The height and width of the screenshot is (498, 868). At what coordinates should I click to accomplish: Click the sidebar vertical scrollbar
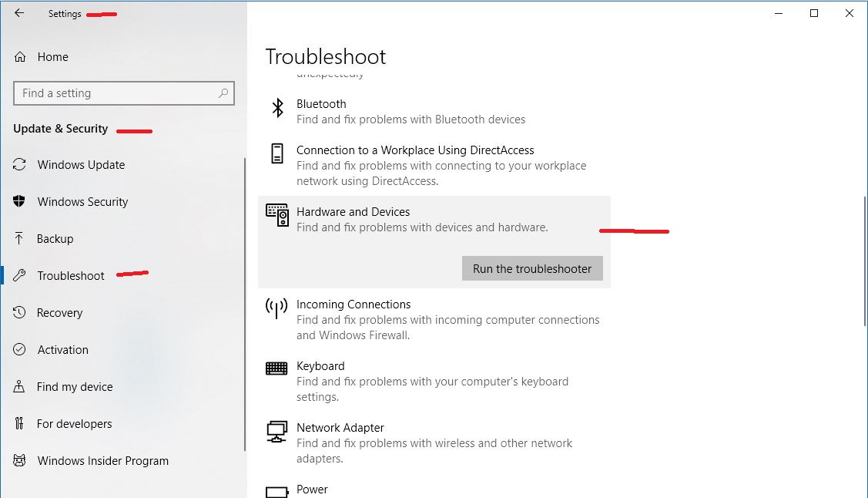pos(245,305)
